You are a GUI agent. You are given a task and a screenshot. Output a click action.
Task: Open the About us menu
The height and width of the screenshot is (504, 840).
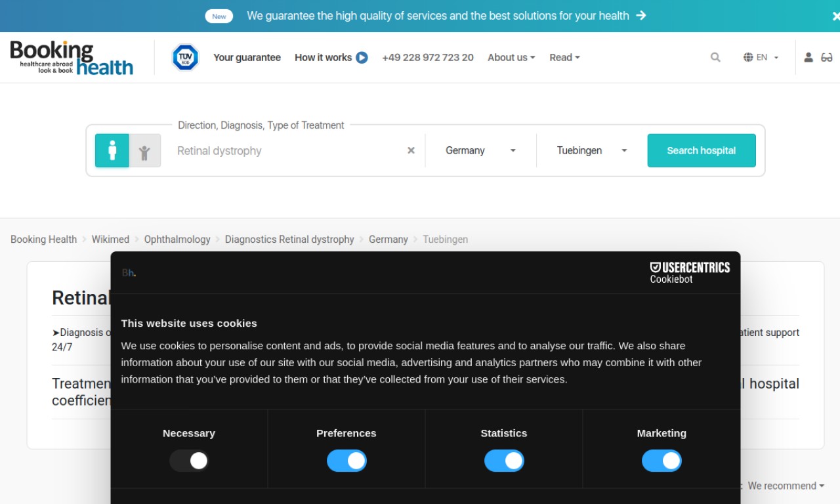511,58
